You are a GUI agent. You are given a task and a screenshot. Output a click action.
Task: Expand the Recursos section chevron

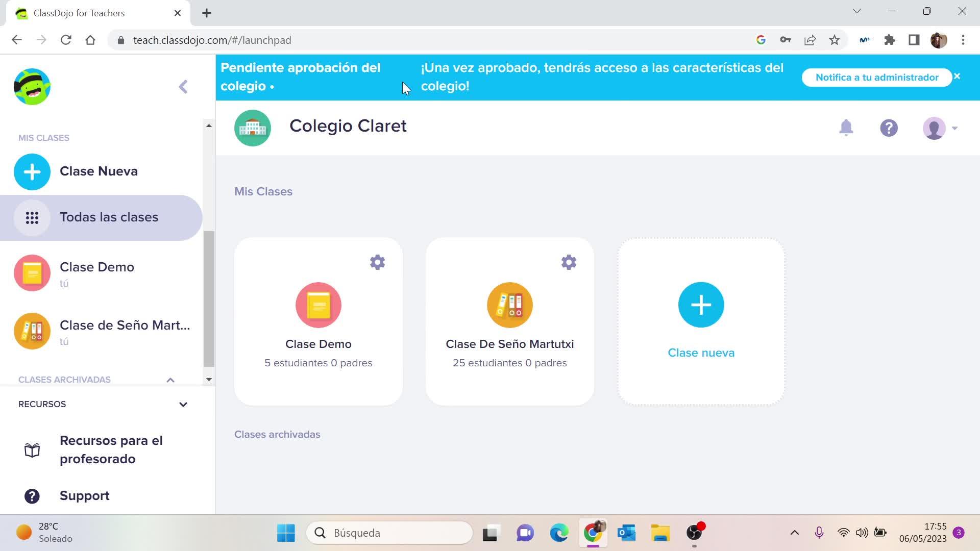pyautogui.click(x=183, y=405)
